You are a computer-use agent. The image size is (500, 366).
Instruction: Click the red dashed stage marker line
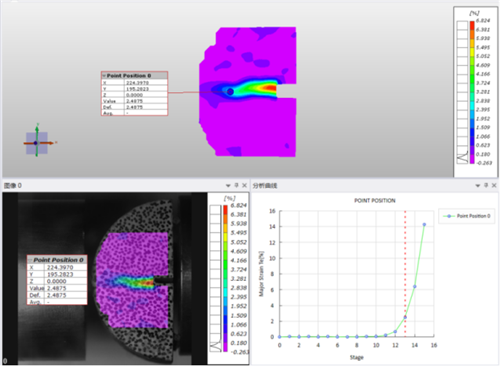pyautogui.click(x=405, y=273)
